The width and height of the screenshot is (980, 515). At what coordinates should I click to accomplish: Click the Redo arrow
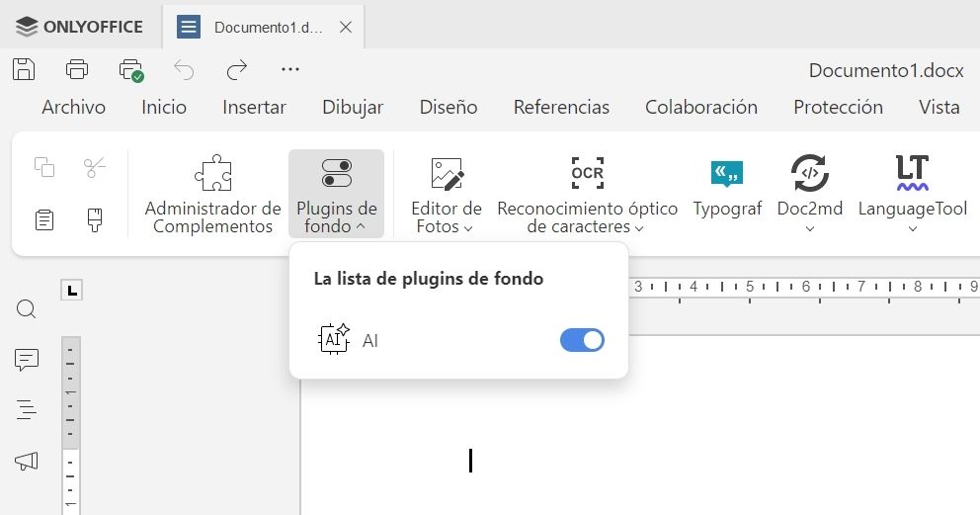coord(237,69)
